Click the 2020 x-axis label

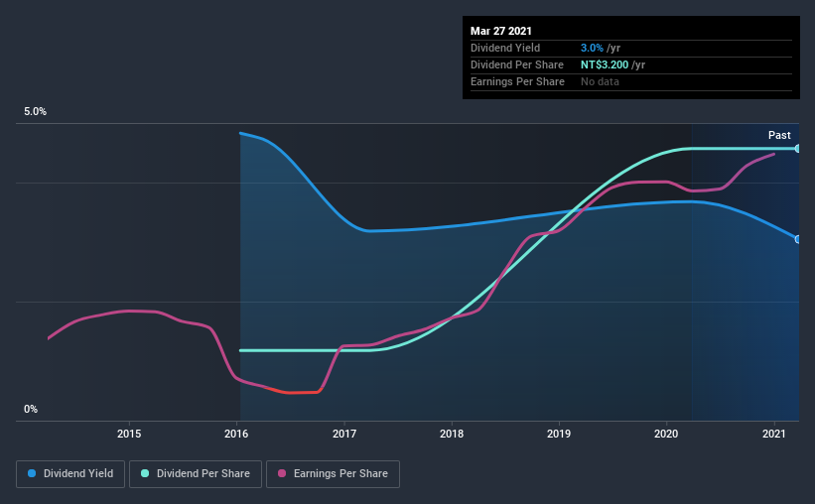666,434
